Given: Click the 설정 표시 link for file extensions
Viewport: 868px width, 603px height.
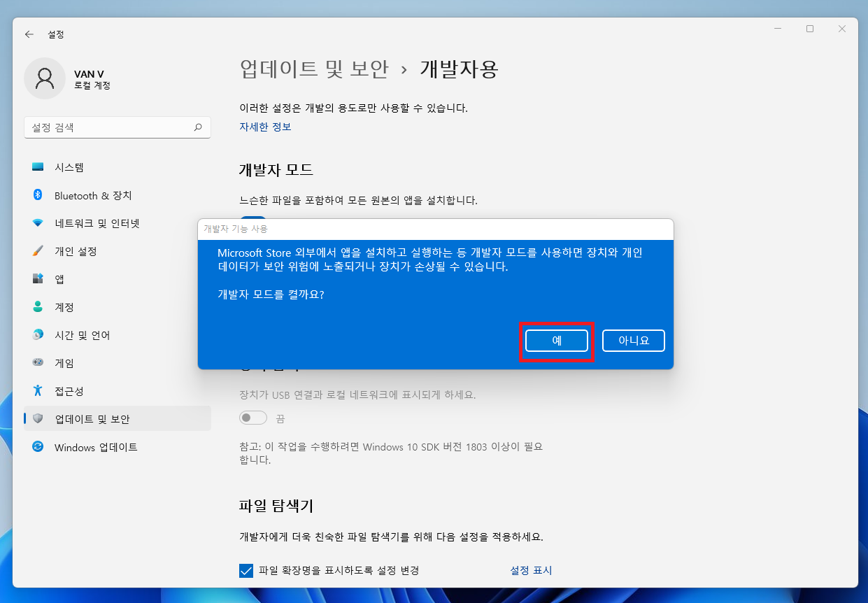Looking at the screenshot, I should 531,570.
